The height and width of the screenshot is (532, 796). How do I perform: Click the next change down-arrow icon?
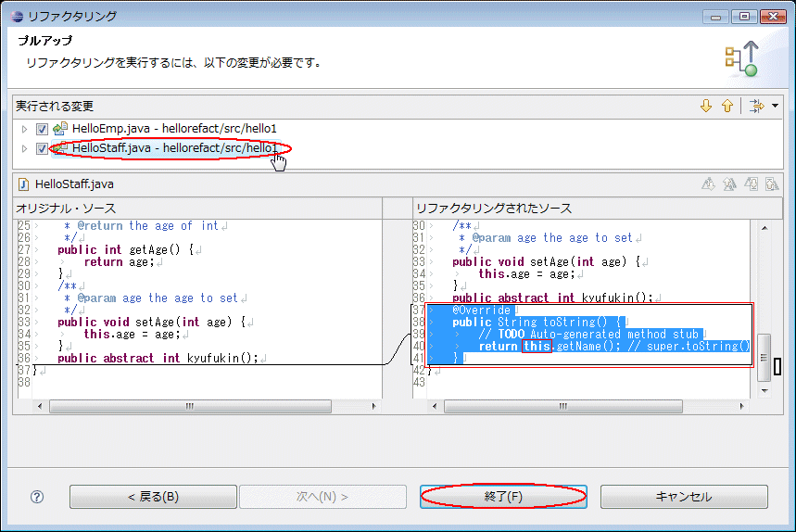(x=705, y=106)
